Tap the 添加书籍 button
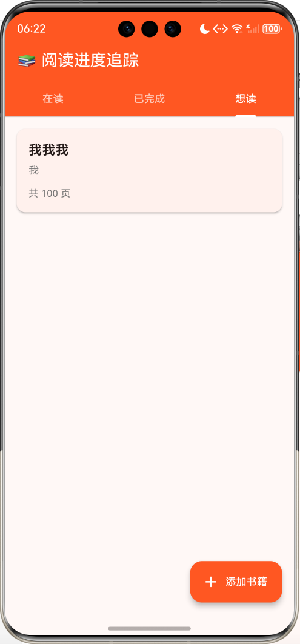The image size is (300, 644). pos(236,582)
